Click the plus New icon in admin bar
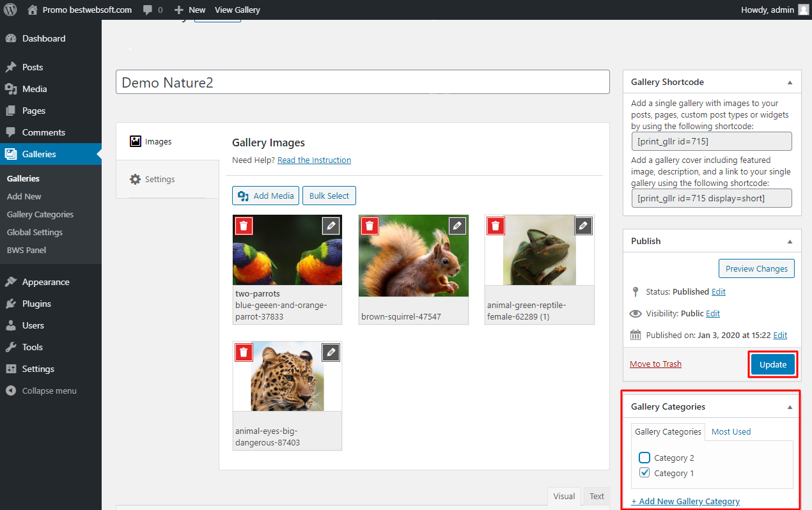 [x=179, y=10]
